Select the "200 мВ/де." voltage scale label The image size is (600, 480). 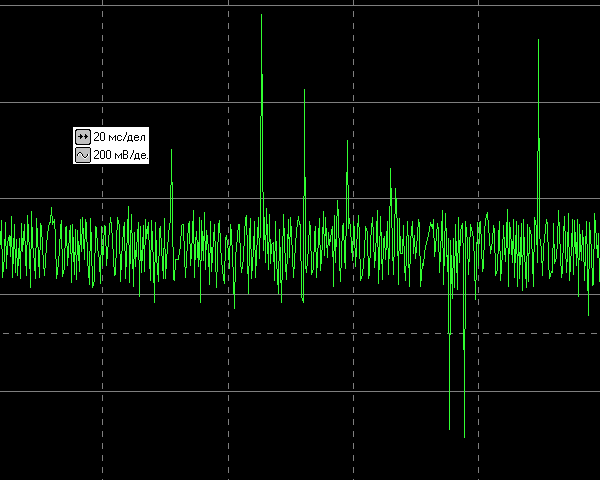121,155
